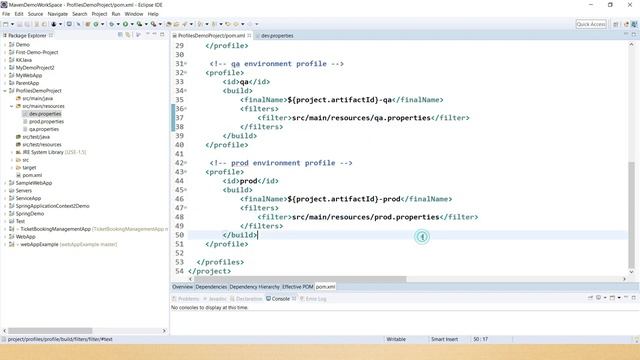Click the Smart Insert status bar entry
The width and height of the screenshot is (640, 360).
click(444, 339)
